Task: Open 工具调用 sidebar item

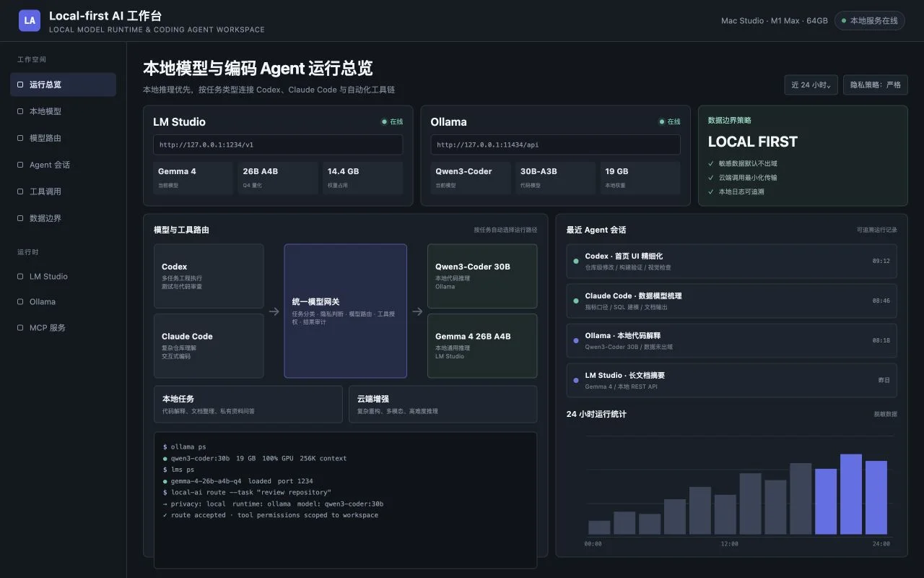Action: pyautogui.click(x=63, y=191)
